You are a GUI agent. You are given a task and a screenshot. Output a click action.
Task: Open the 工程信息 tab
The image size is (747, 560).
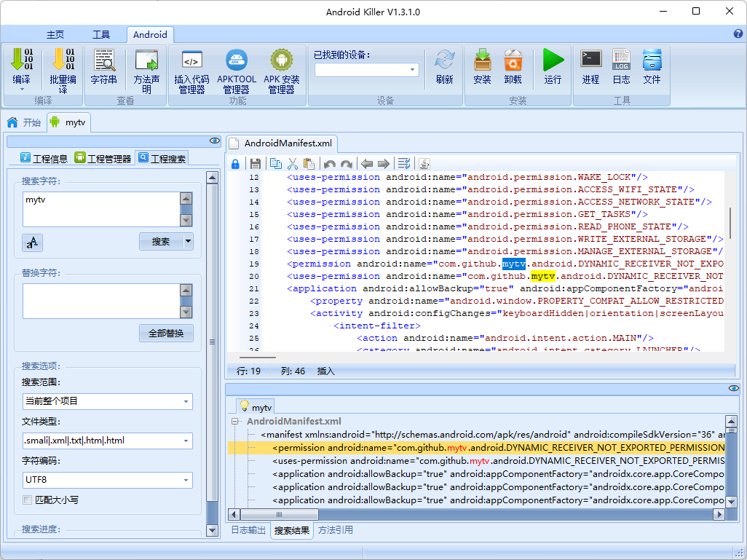[44, 159]
